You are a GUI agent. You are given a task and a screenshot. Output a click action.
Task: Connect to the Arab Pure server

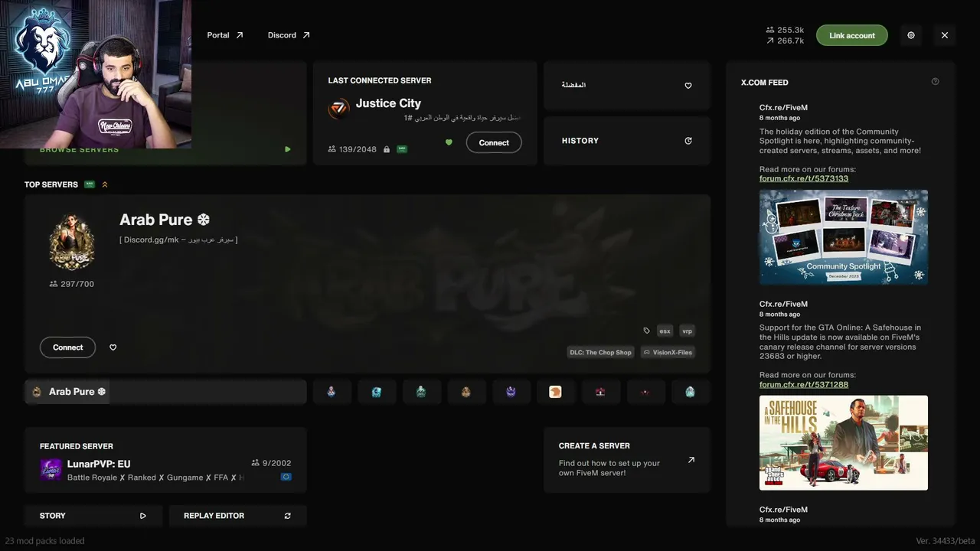point(68,347)
